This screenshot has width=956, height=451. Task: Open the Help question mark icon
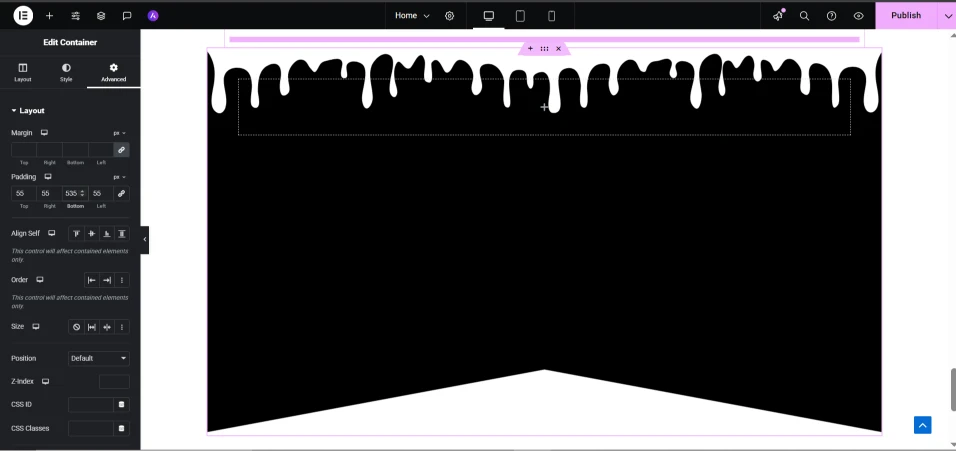coord(831,16)
